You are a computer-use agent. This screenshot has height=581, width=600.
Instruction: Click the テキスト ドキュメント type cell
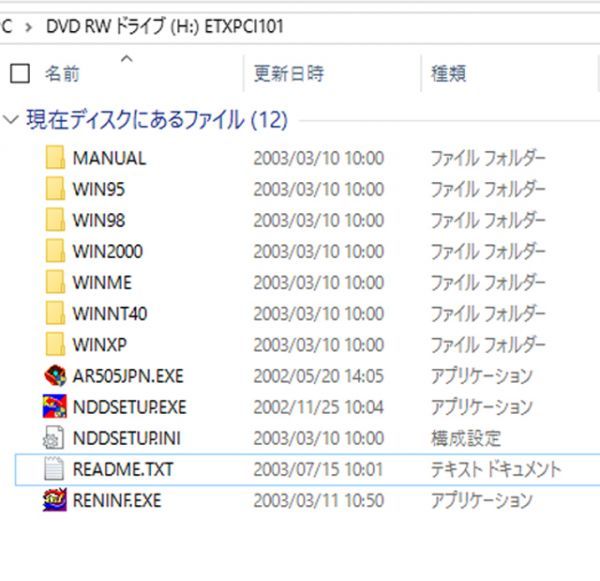coord(496,469)
